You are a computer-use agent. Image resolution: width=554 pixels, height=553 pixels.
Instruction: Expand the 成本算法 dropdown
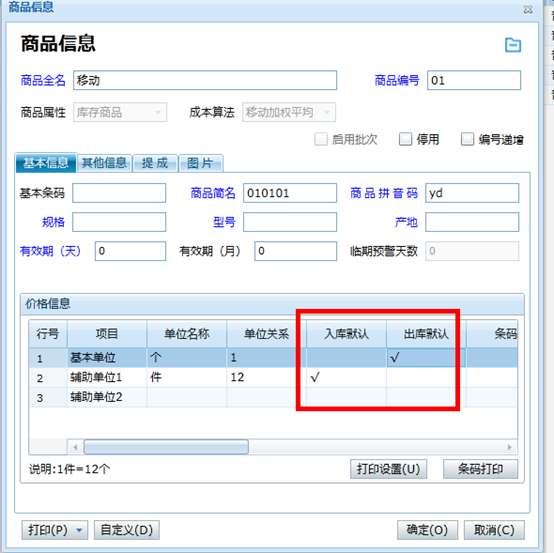click(289, 112)
